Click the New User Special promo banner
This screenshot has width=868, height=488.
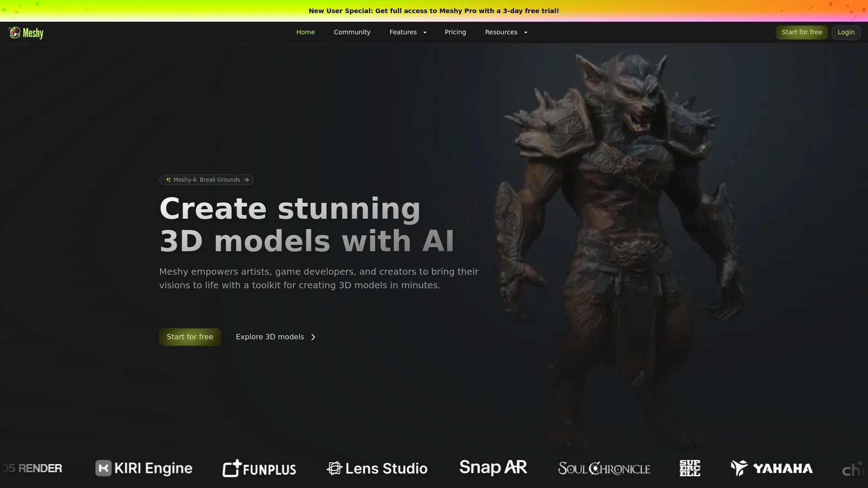click(434, 11)
